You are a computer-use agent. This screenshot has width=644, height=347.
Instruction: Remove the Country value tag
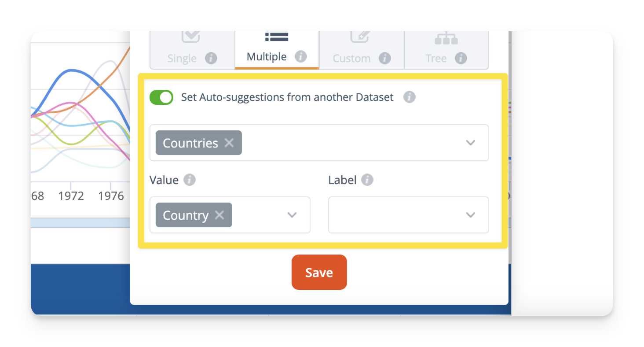coord(220,215)
